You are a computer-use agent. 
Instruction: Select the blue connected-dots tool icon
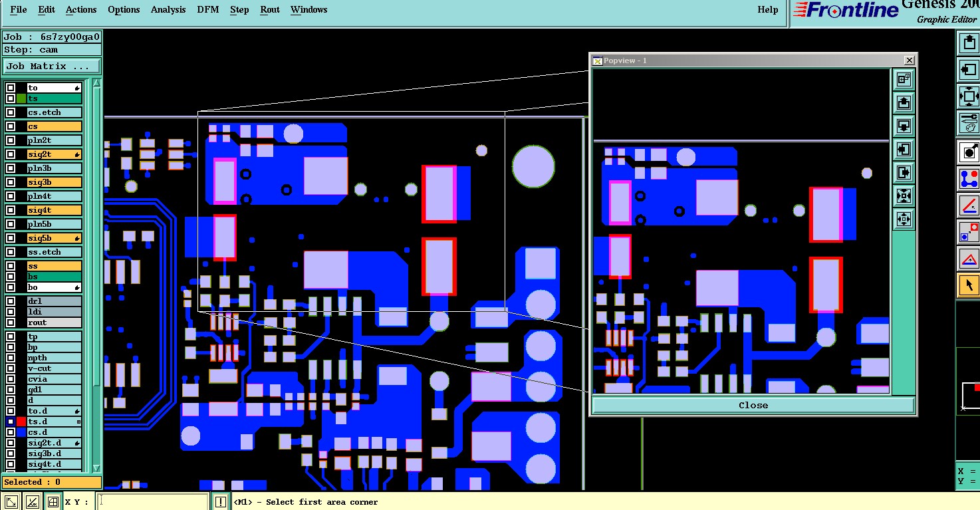(x=969, y=178)
